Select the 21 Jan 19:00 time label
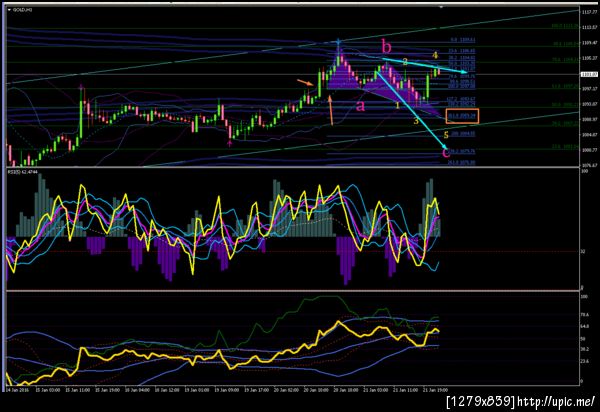Screen dimensions: 600x412 point(437,390)
